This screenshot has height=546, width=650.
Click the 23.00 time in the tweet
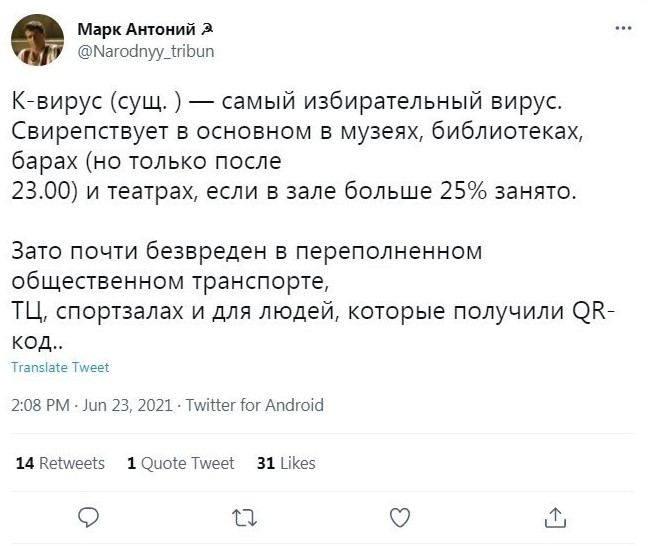40,190
